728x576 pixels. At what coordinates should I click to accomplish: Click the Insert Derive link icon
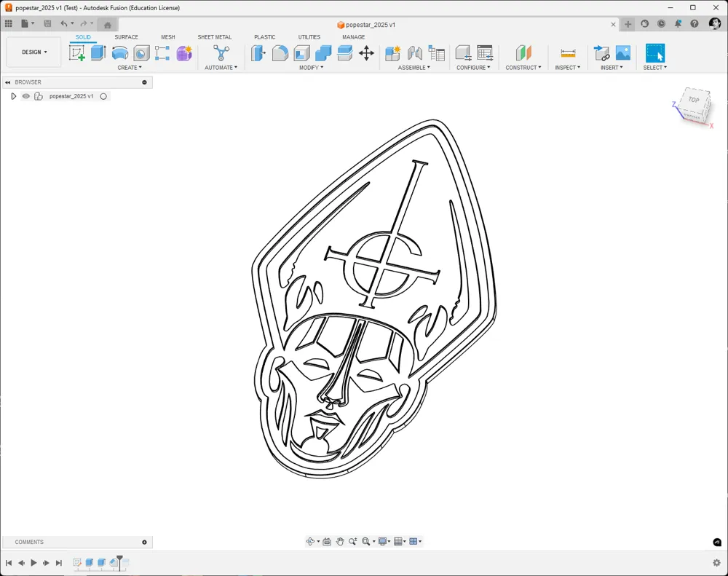click(x=602, y=53)
